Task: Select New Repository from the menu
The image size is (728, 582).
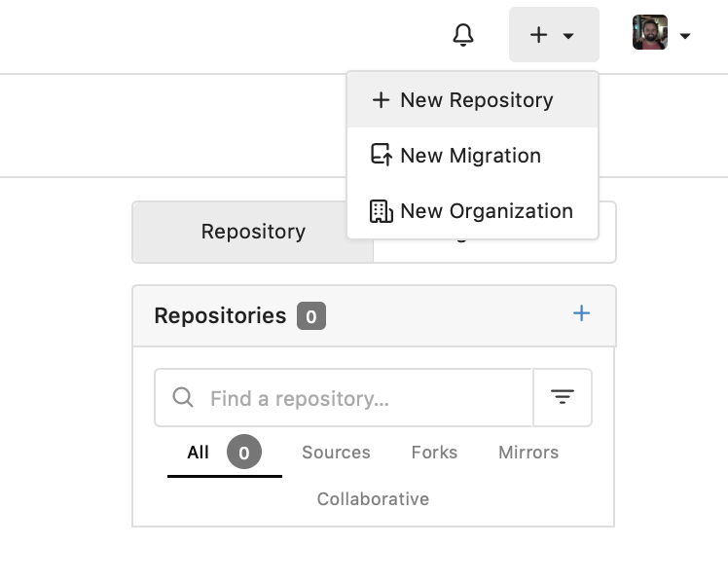Action: [473, 100]
